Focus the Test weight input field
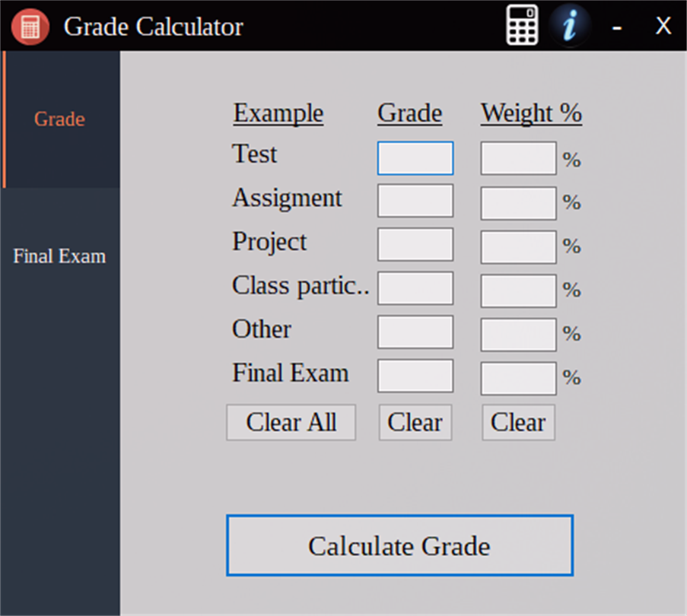Viewport: 687px width, 616px height. click(518, 158)
